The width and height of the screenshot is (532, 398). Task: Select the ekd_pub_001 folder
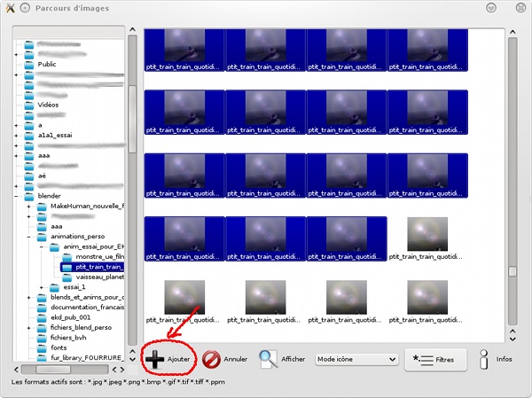coord(71,317)
